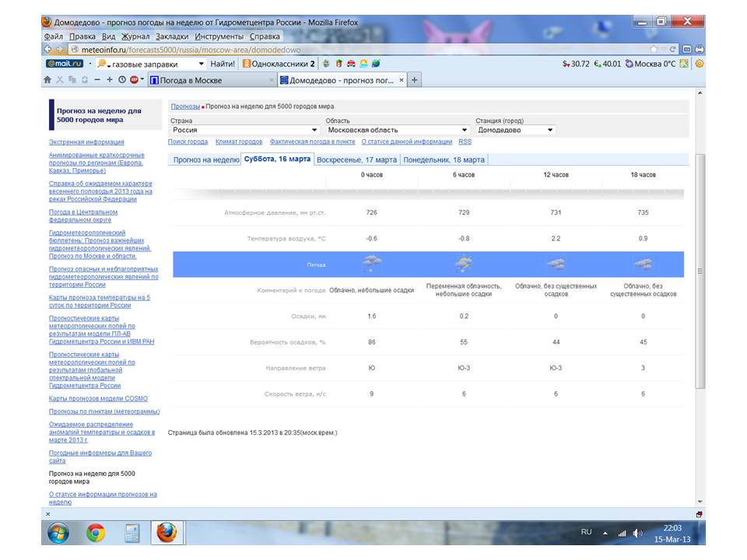747x560 pixels.
Task: Open the Экстренная информация sidebar link
Action: point(86,142)
